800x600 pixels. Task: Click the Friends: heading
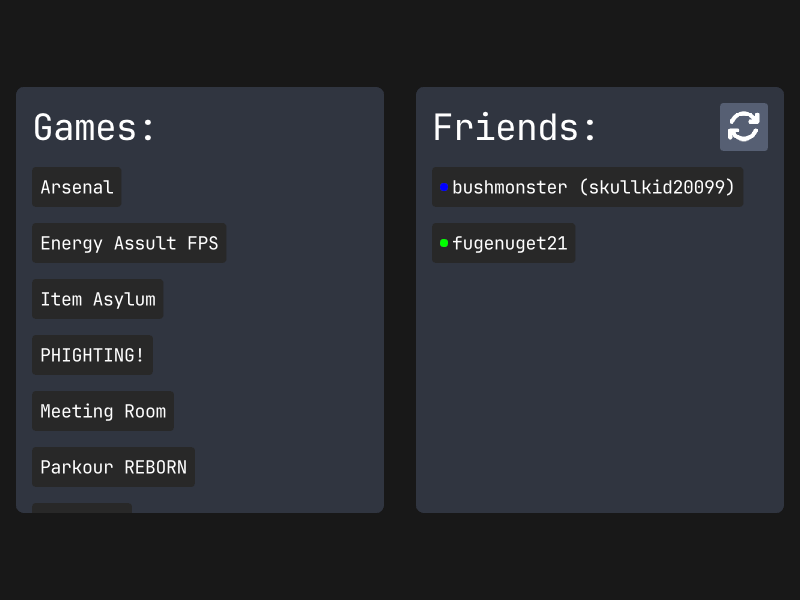click(515, 128)
